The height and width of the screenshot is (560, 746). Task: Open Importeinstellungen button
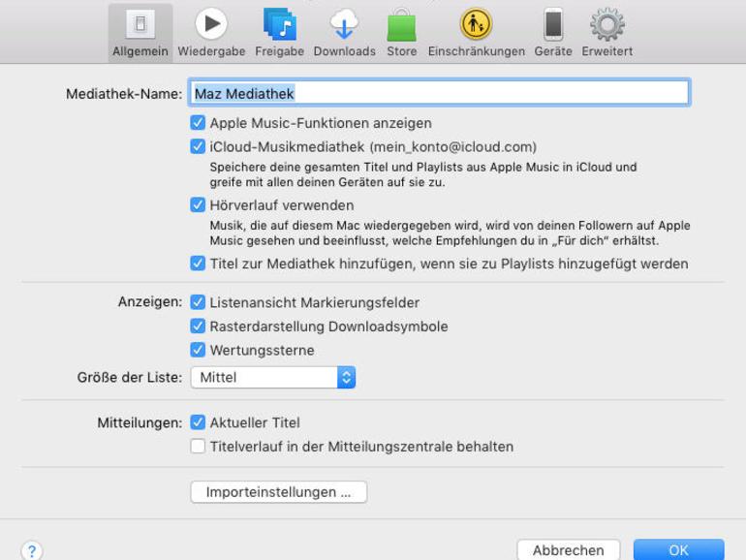tap(279, 492)
